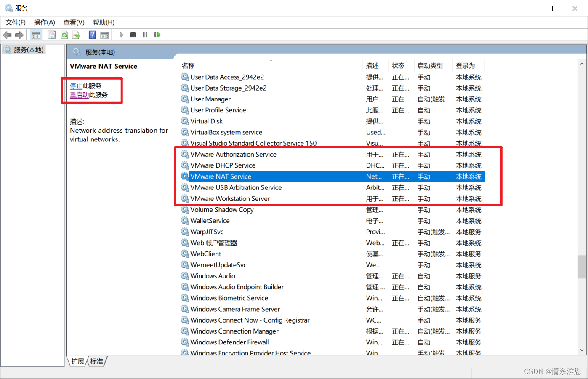
Task: Sort by the 描述 column header
Action: click(372, 66)
